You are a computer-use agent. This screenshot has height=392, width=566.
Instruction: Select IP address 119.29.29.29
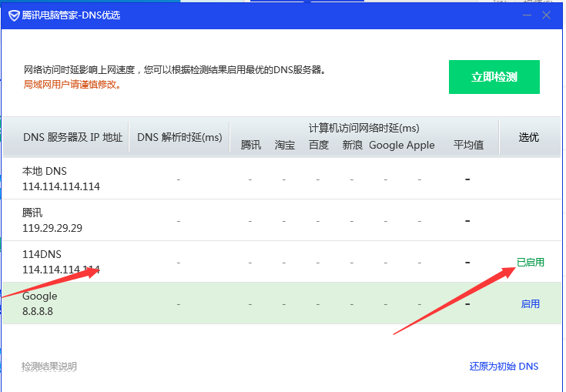pos(52,228)
